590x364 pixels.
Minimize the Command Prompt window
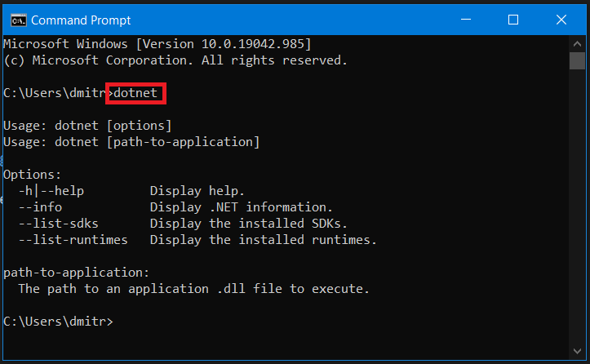pos(466,20)
